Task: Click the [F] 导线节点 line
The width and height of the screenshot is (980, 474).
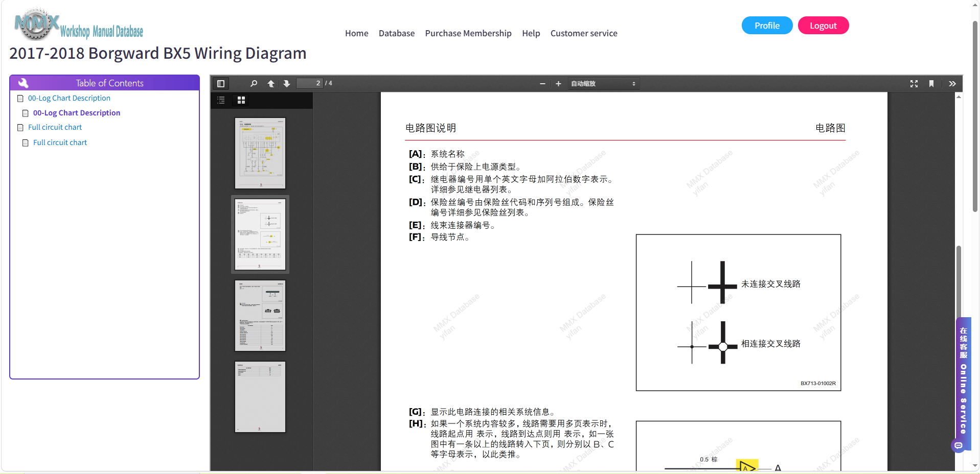Action: point(439,237)
